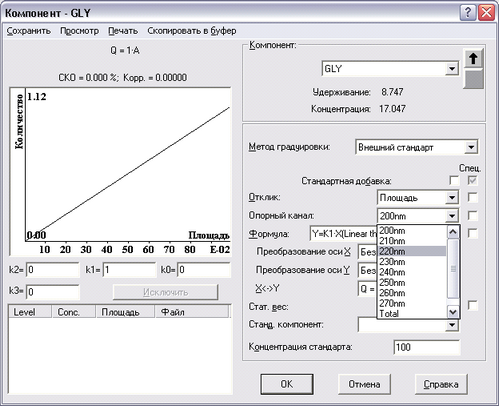Viewport: 499px width, 406px height.
Task: Click the Концентрация value 17.047
Action: 392,109
